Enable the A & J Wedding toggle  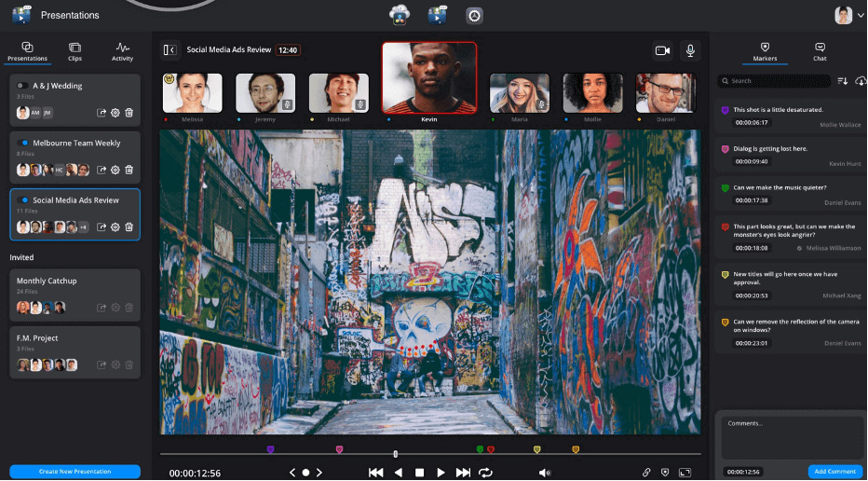pos(22,86)
